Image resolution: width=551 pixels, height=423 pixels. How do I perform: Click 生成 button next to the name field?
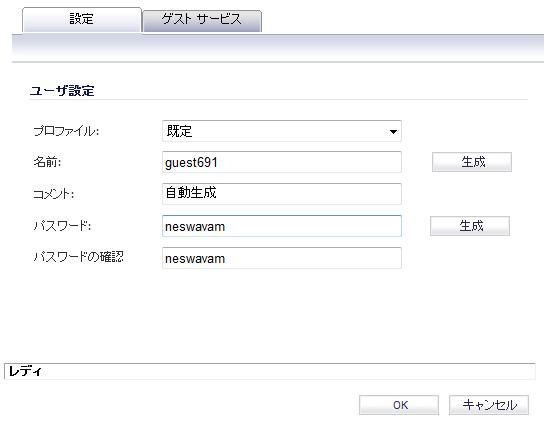pyautogui.click(x=472, y=162)
